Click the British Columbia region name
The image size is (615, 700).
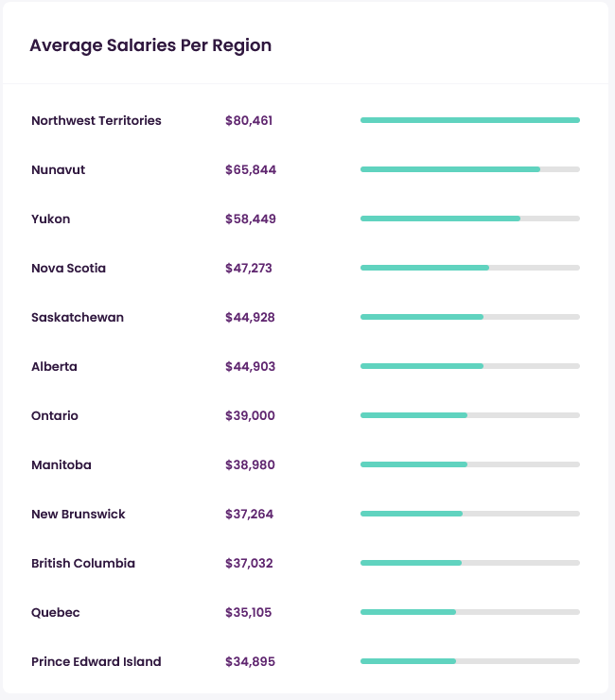tap(83, 563)
